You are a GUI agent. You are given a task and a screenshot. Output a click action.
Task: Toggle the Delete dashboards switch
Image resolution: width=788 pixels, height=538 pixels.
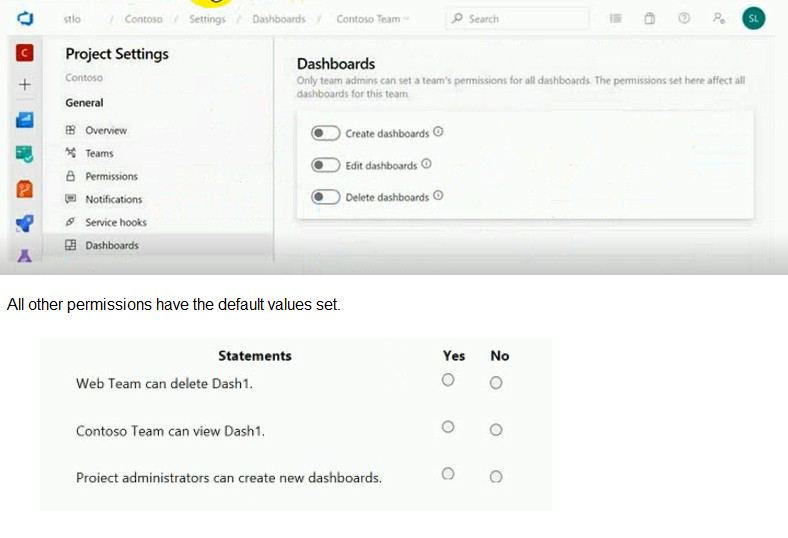coord(325,197)
